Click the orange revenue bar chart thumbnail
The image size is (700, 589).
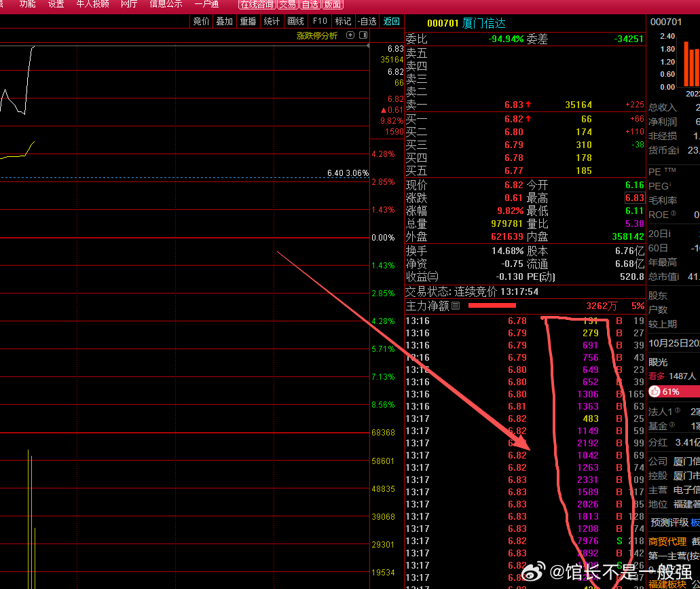[691, 63]
